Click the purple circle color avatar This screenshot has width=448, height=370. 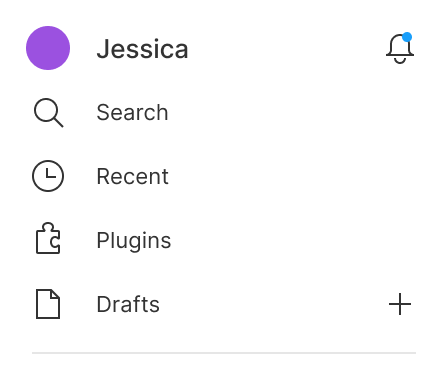48,48
